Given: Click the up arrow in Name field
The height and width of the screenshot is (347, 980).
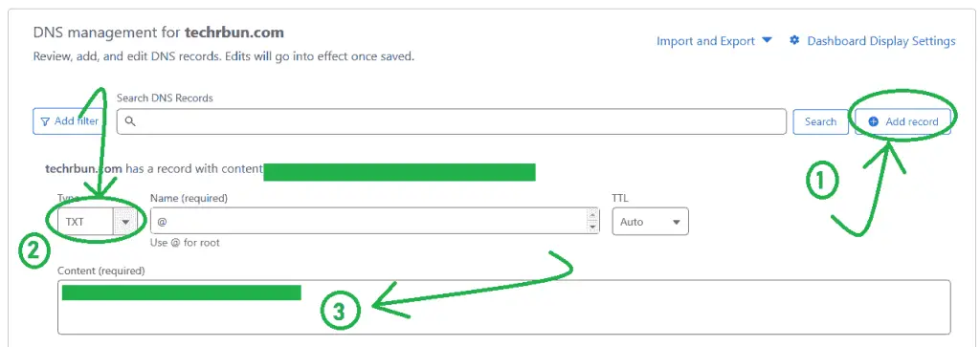Looking at the screenshot, I should 593,215.
